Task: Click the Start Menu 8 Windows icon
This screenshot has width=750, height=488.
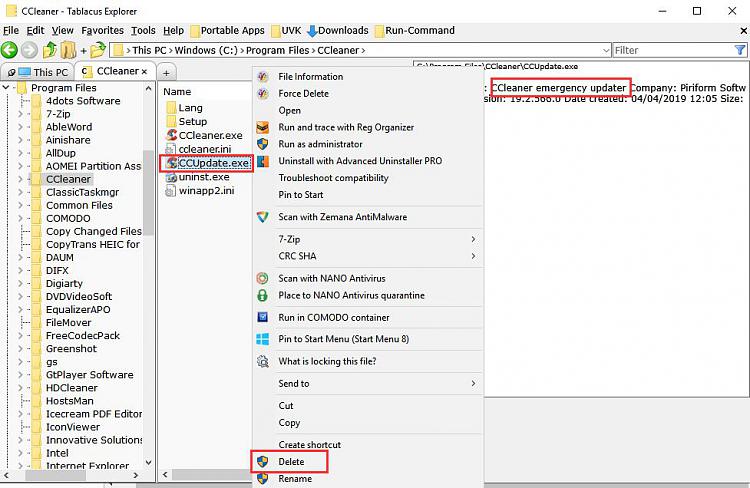Action: tap(263, 339)
